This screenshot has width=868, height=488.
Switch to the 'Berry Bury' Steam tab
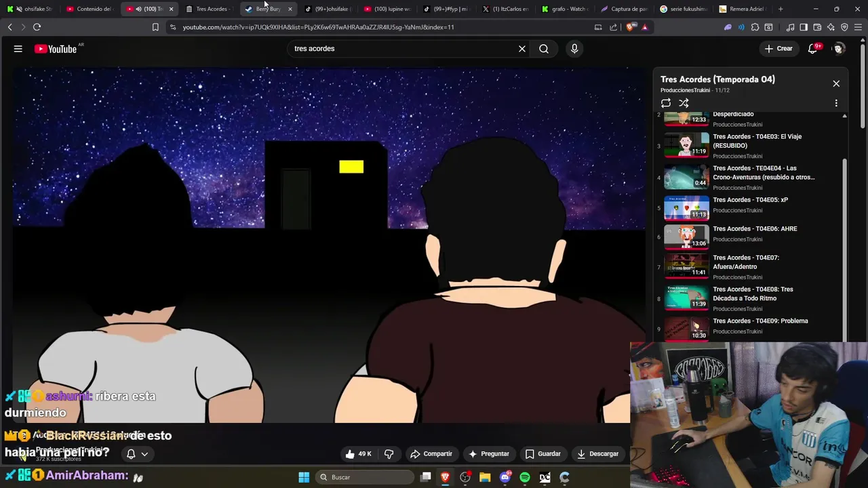268,9
